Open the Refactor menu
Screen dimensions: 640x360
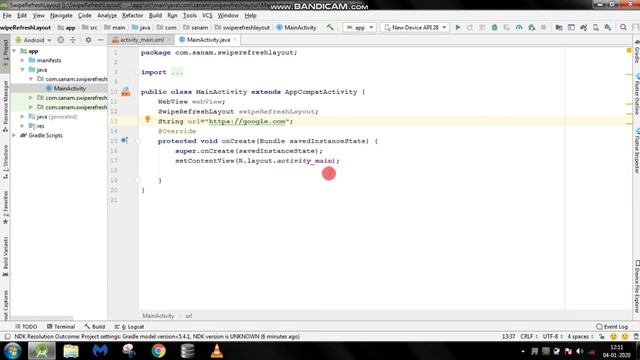(133, 16)
